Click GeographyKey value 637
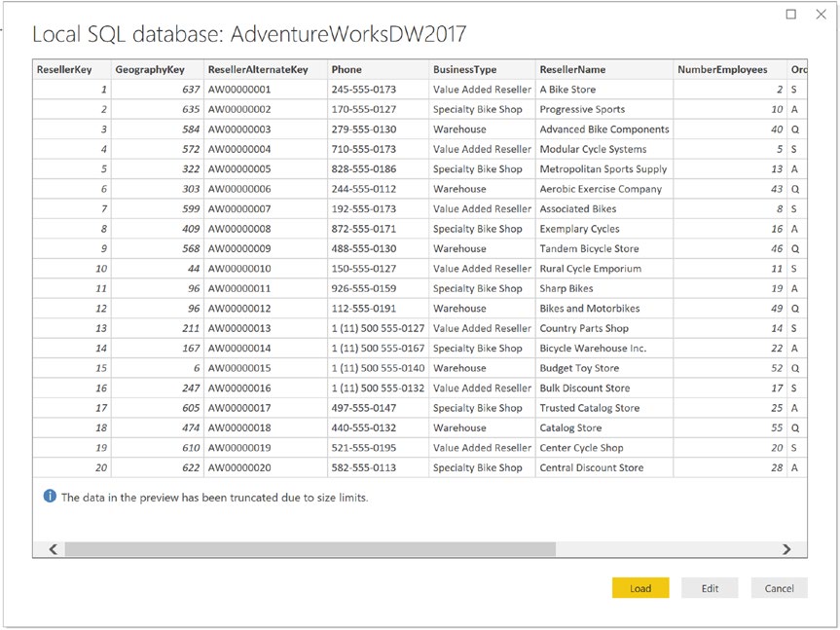 (x=191, y=90)
